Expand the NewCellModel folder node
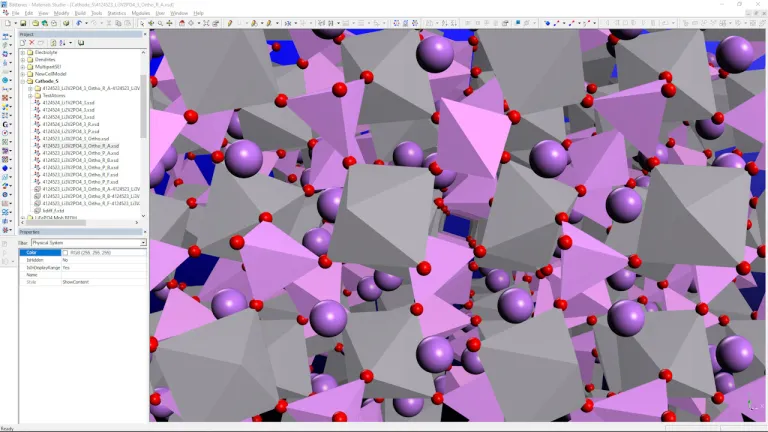Screen dimensions: 768x432 23,74
